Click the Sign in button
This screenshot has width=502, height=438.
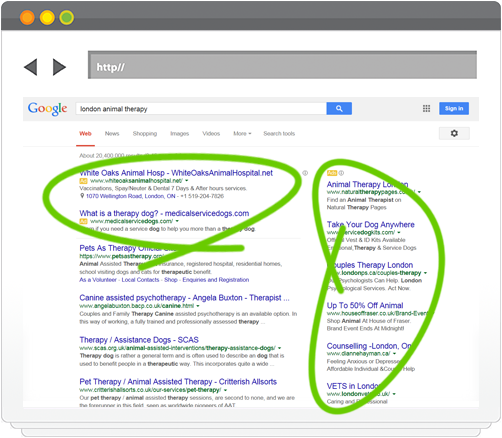tap(454, 108)
